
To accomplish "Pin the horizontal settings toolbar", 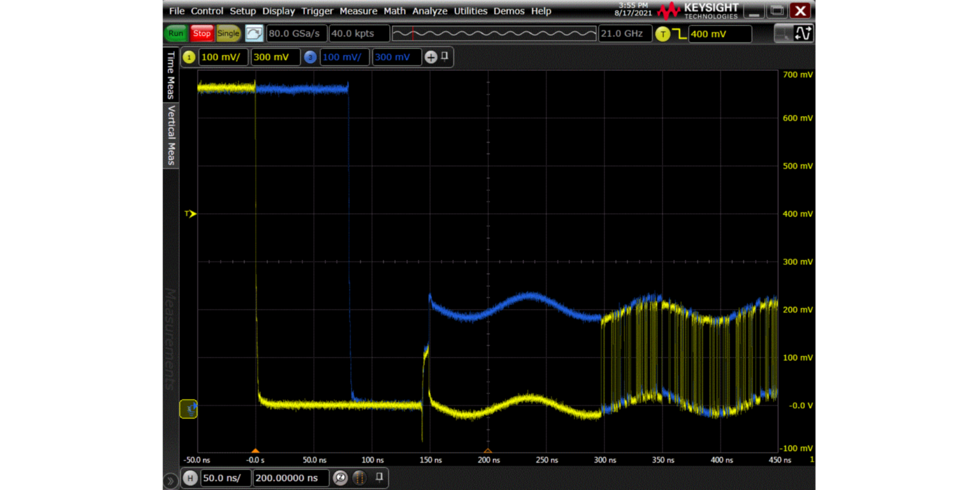I will 379,477.
